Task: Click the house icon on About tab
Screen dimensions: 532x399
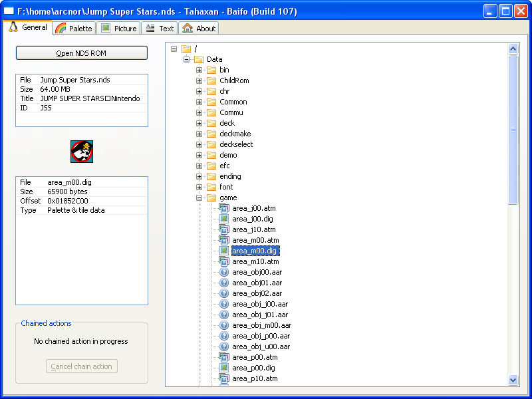Action: 188,28
